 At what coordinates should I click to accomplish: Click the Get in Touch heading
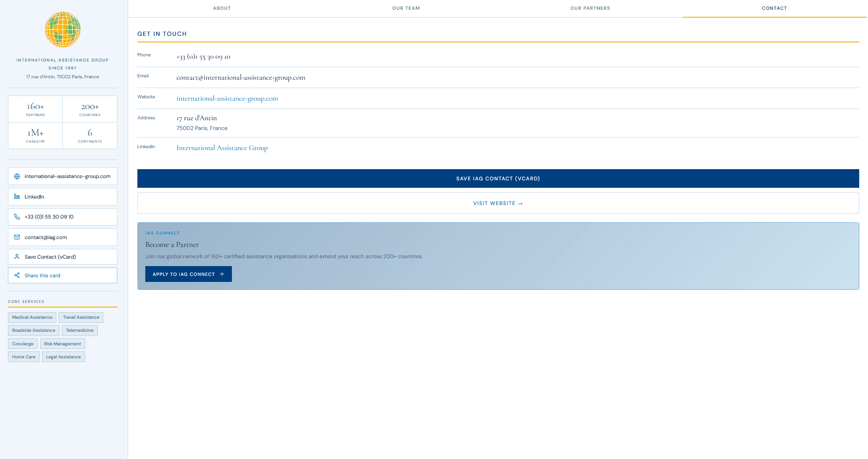tap(162, 34)
